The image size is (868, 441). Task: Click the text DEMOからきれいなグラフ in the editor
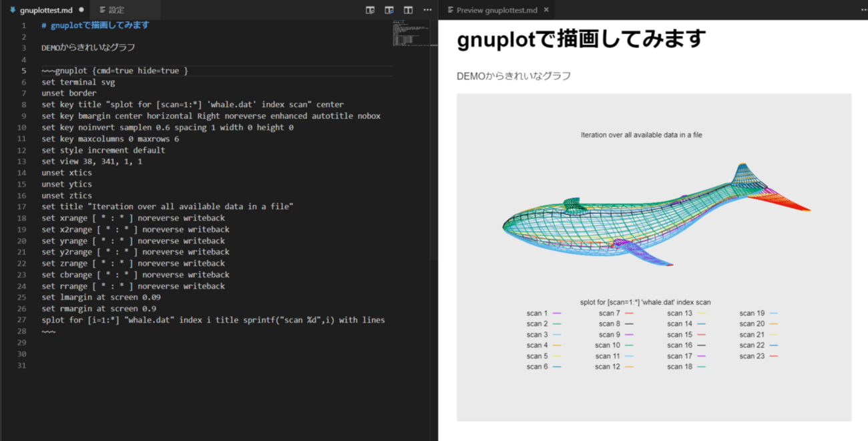[x=87, y=47]
